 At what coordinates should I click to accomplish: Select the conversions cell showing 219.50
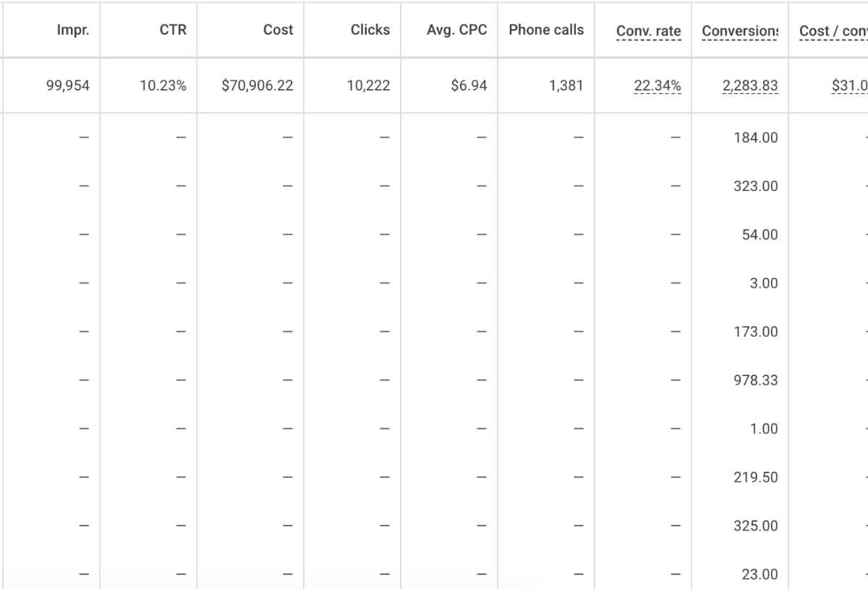[x=754, y=478]
